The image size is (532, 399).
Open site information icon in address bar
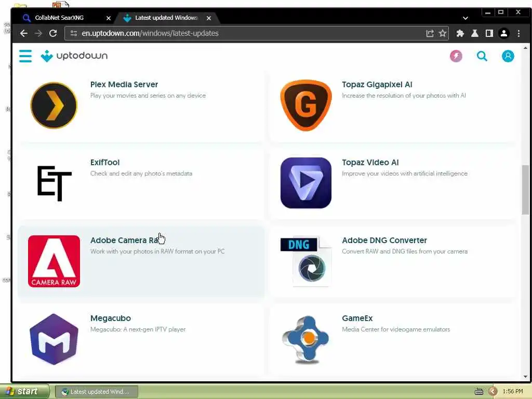pos(74,33)
